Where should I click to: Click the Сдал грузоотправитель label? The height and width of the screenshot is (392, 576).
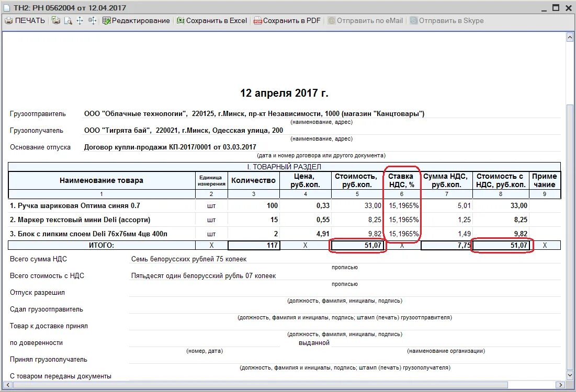click(47, 309)
